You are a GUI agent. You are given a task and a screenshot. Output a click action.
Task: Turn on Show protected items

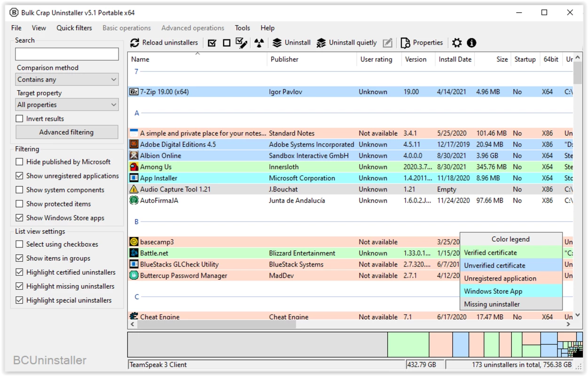pyautogui.click(x=19, y=204)
